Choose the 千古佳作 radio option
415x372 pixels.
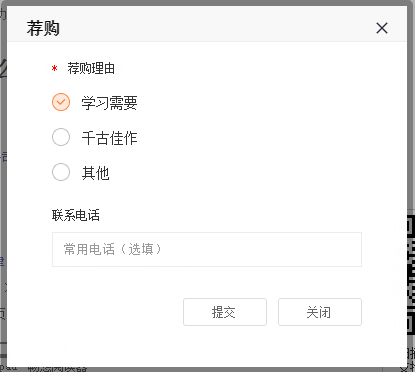point(61,137)
